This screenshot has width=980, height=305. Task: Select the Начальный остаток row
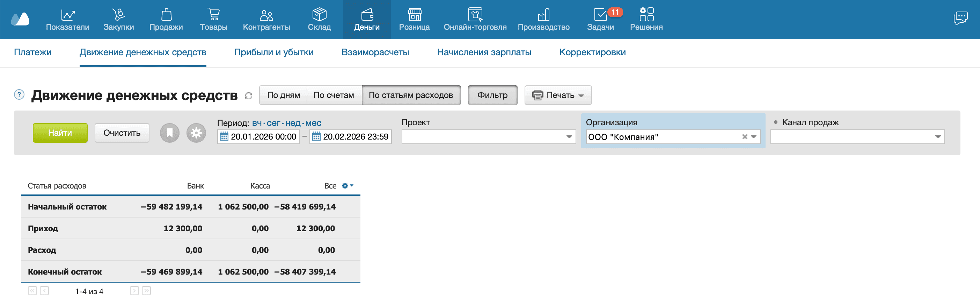point(191,207)
